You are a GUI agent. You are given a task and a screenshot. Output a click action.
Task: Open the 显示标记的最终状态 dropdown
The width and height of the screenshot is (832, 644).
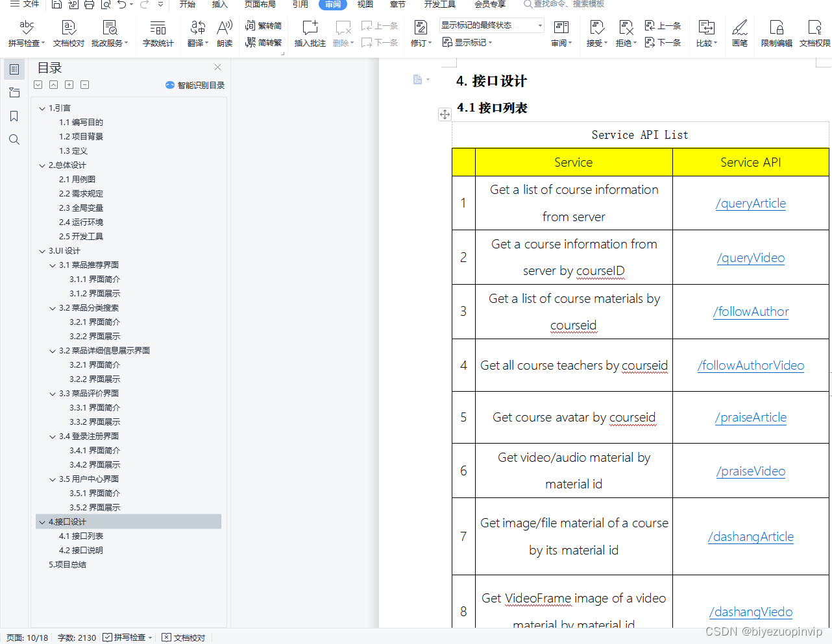(x=492, y=25)
